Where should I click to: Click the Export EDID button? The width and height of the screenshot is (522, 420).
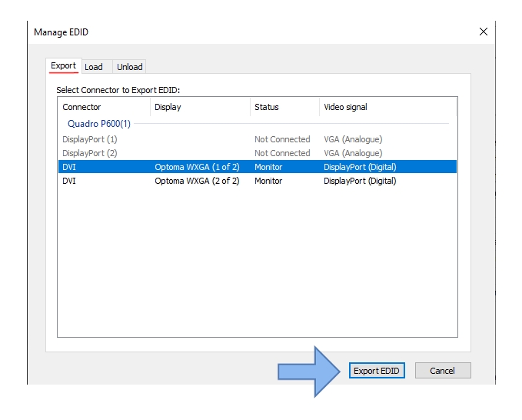[376, 371]
